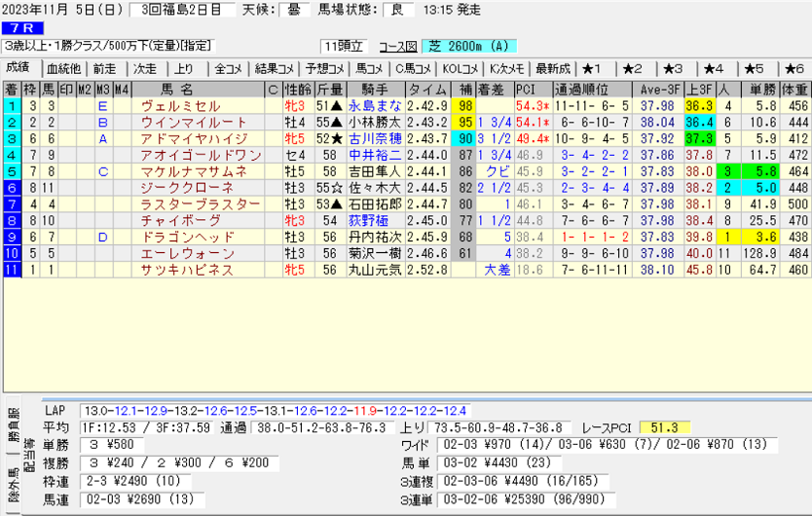
Task: Select the 結果コメ tab
Action: (275, 69)
